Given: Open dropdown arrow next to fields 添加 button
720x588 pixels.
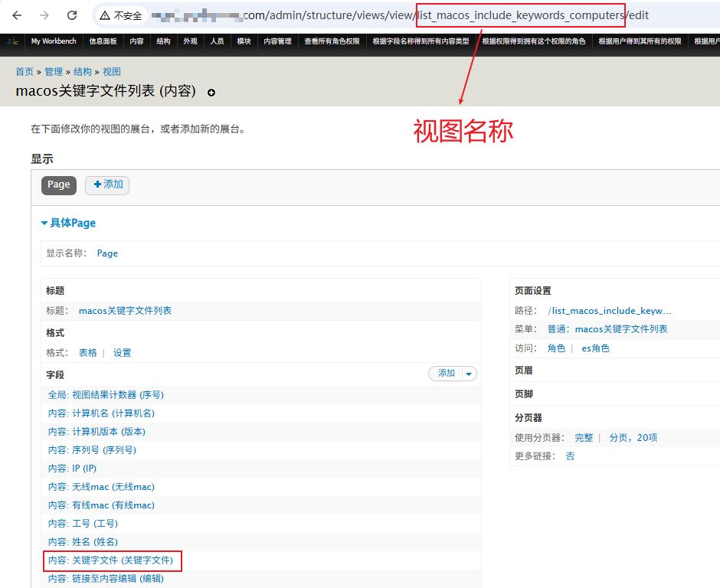Looking at the screenshot, I should tap(469, 374).
